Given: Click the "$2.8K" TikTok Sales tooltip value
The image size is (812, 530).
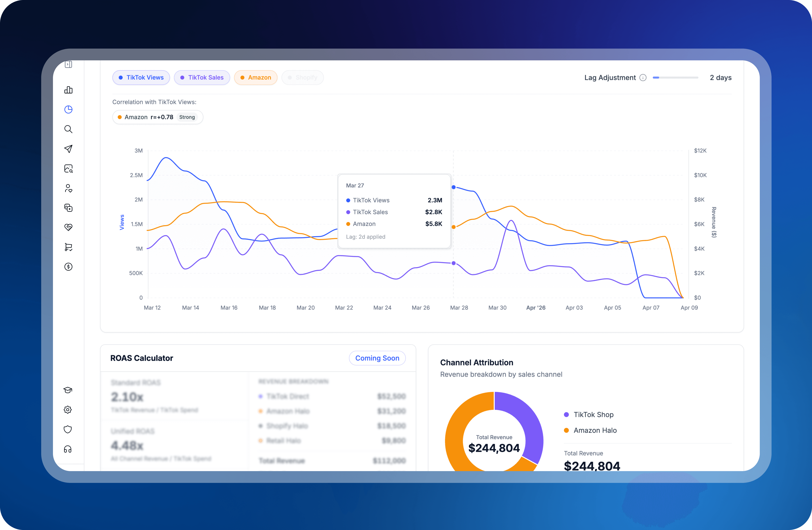Looking at the screenshot, I should click(434, 212).
